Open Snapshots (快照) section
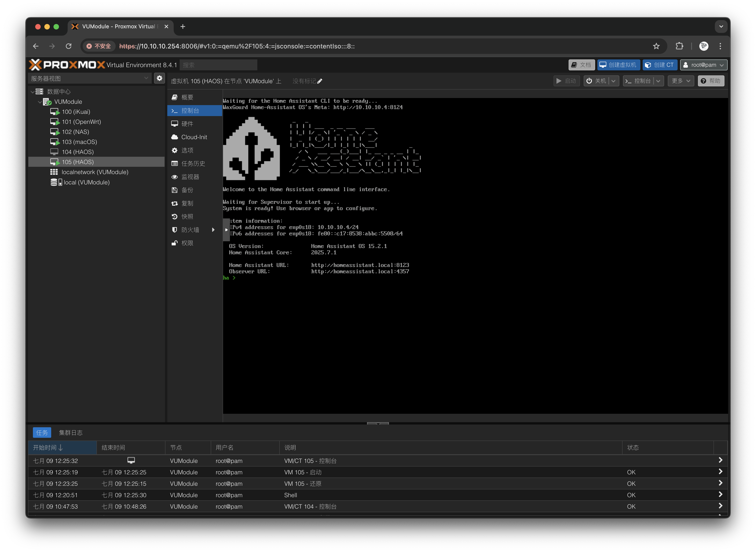756x552 pixels. coord(187,217)
